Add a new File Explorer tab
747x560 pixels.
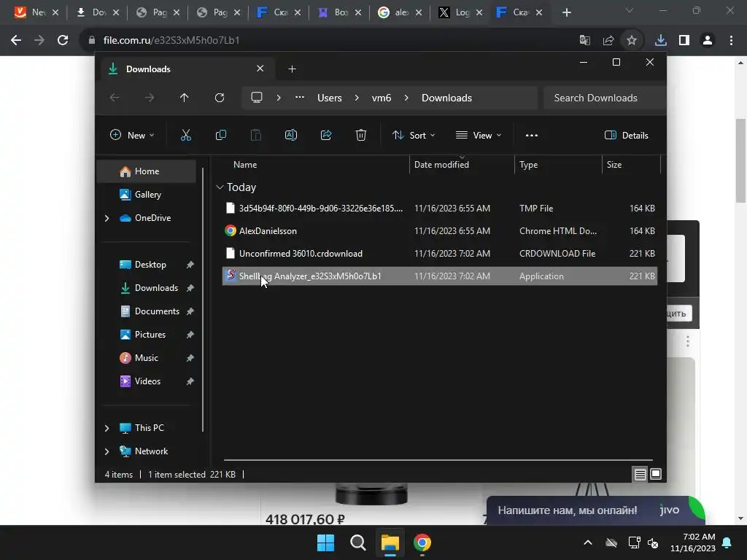tap(292, 69)
